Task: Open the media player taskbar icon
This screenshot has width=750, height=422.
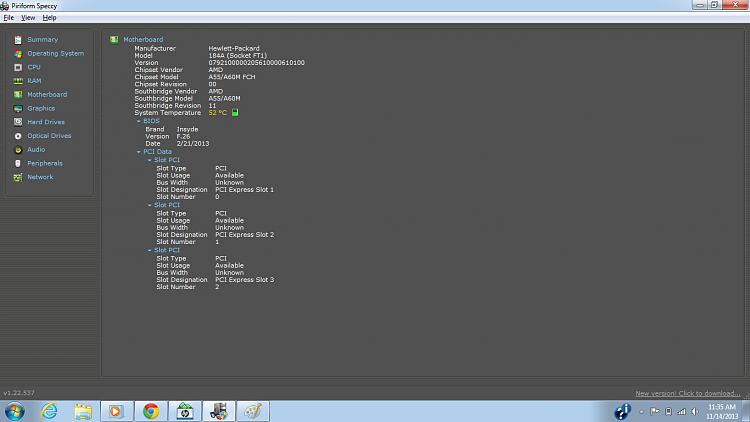Action: tap(116, 411)
